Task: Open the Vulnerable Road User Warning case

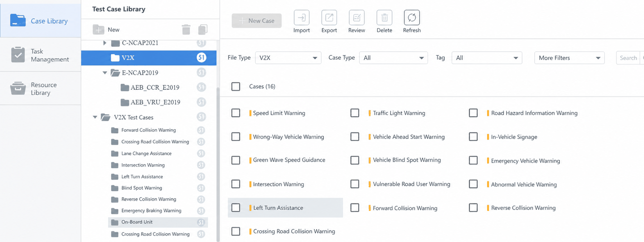Action: pyautogui.click(x=411, y=184)
